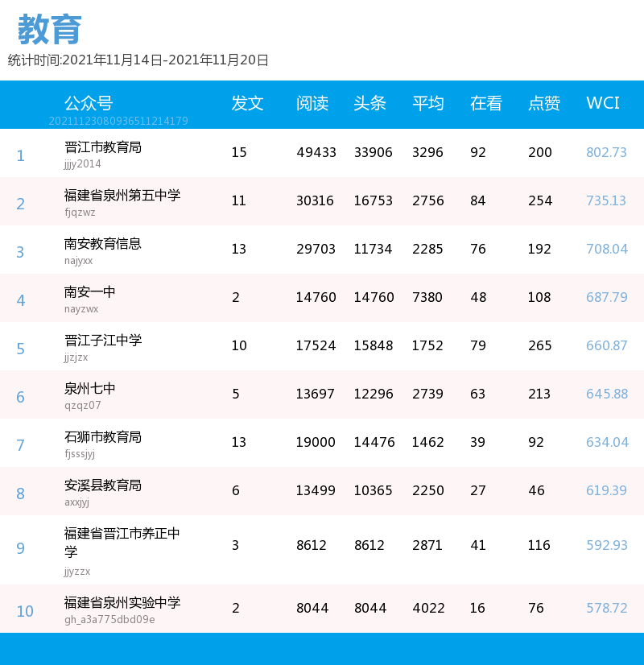Click average value 1752

427,345
